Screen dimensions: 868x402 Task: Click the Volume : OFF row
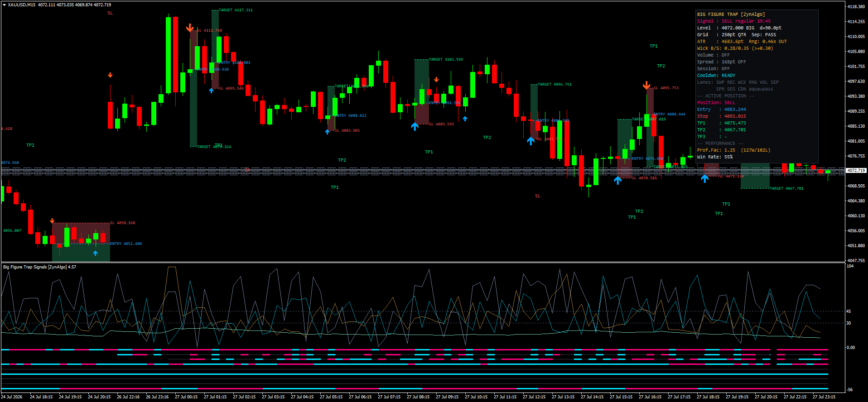point(713,55)
